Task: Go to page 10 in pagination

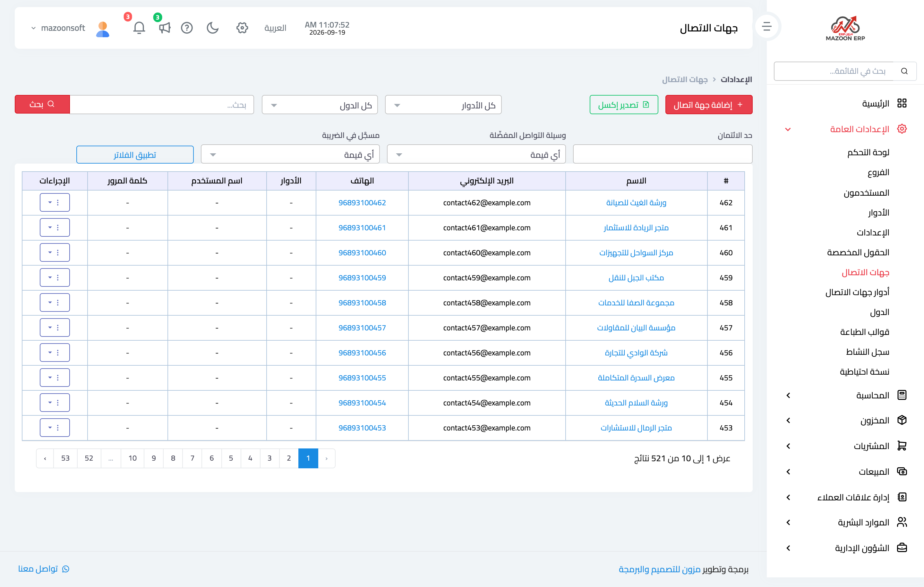Action: pos(133,458)
